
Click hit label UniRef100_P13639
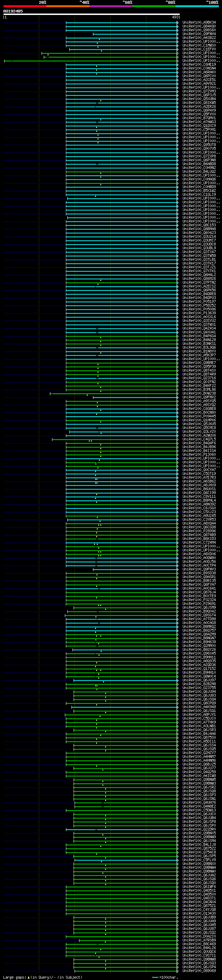(199, 313)
